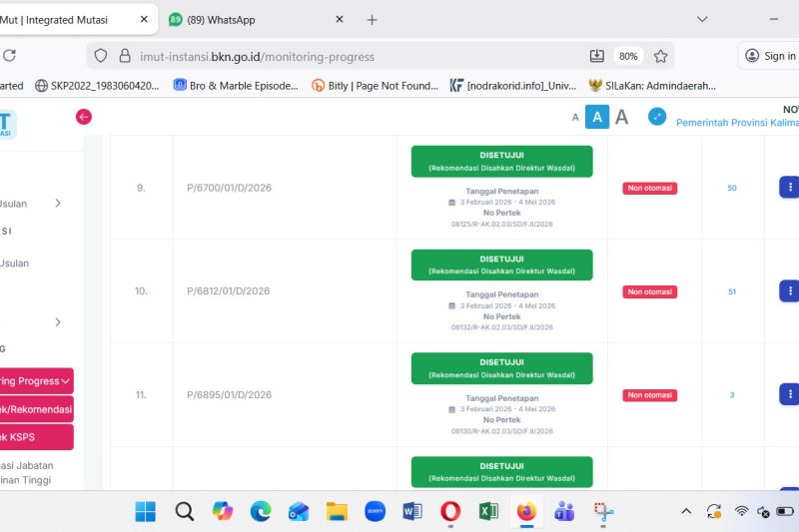Close the Integrated Mutasi tab
This screenshot has width=799, height=532.
(144, 19)
